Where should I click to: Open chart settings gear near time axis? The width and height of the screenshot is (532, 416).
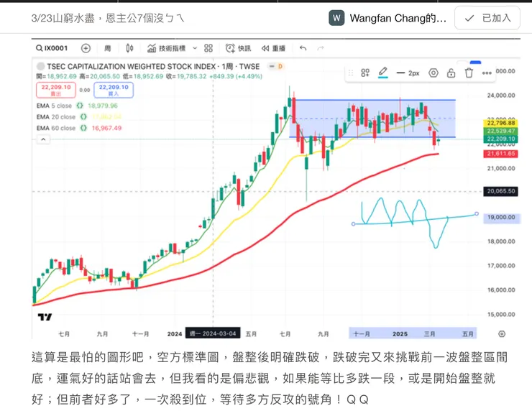[502, 334]
